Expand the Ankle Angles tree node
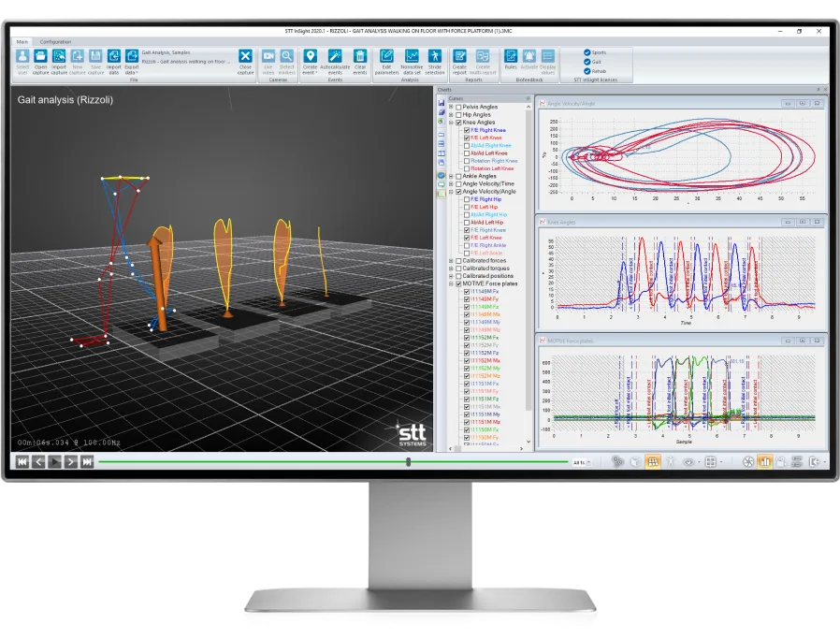Screen dimensions: 840x639 [x=451, y=176]
